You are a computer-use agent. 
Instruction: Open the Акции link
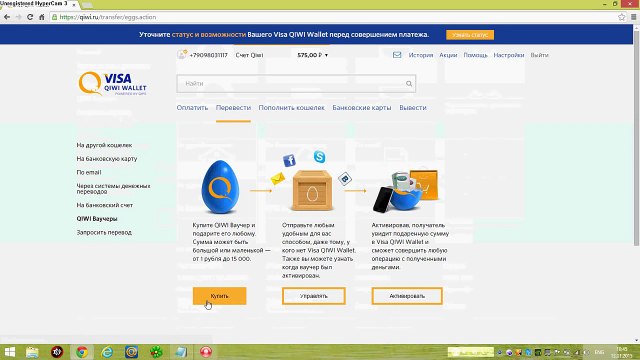click(x=448, y=55)
